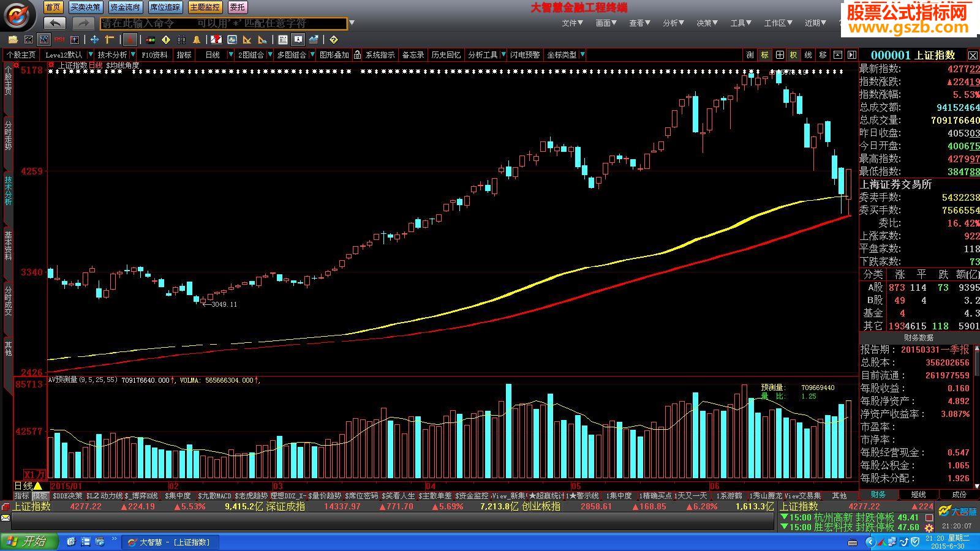Click the back arrow navigation button

click(55, 23)
